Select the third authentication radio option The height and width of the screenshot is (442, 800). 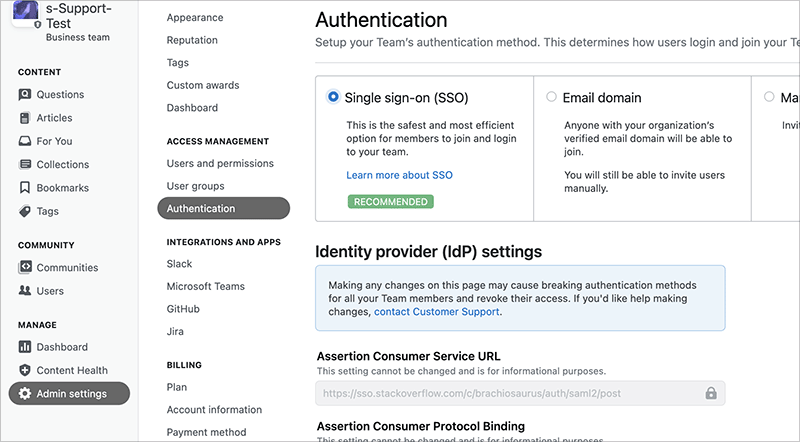point(769,98)
